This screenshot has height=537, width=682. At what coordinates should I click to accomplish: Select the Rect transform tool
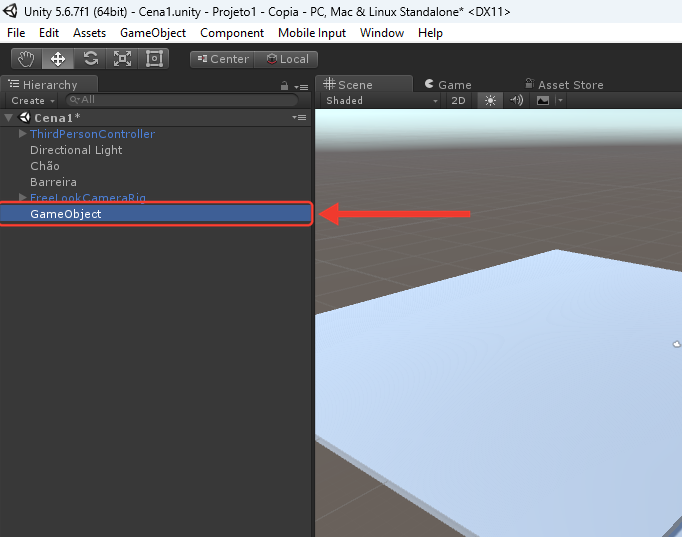154,59
